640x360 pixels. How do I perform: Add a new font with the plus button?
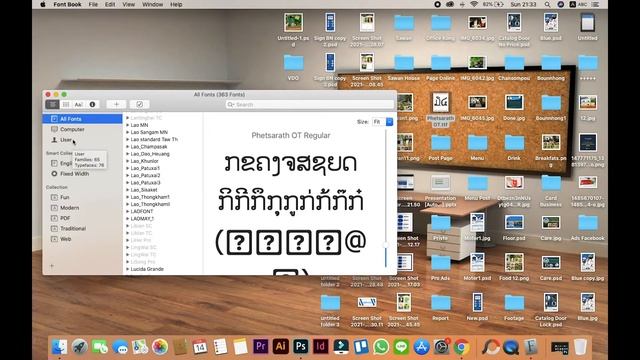116,104
